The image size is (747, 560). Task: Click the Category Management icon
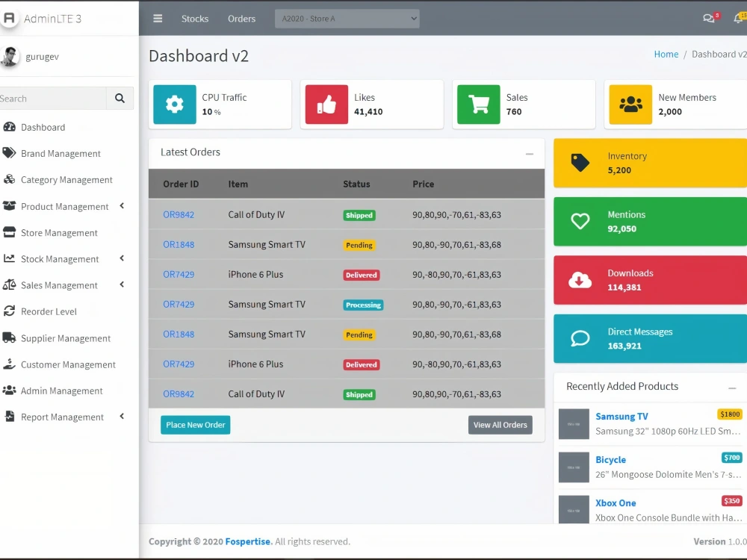[x=9, y=179]
